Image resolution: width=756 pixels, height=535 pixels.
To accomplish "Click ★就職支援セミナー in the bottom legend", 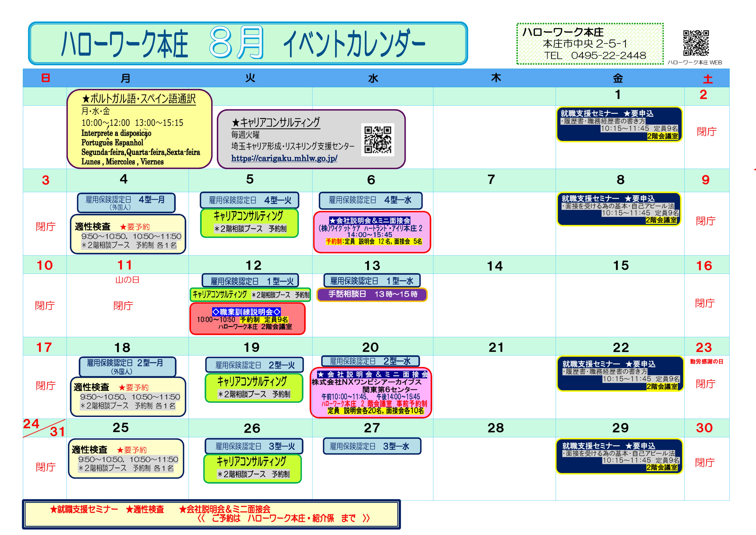I will click(x=84, y=509).
